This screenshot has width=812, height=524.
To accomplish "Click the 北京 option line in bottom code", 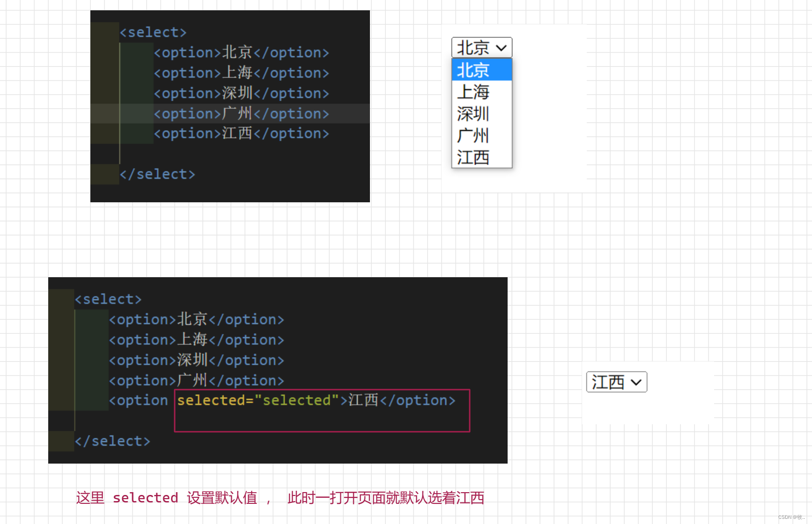I will (x=197, y=319).
